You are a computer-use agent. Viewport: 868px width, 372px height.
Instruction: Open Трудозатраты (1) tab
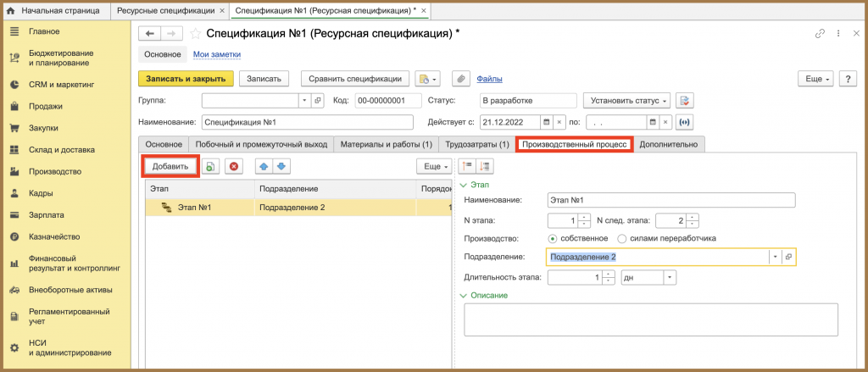point(477,145)
